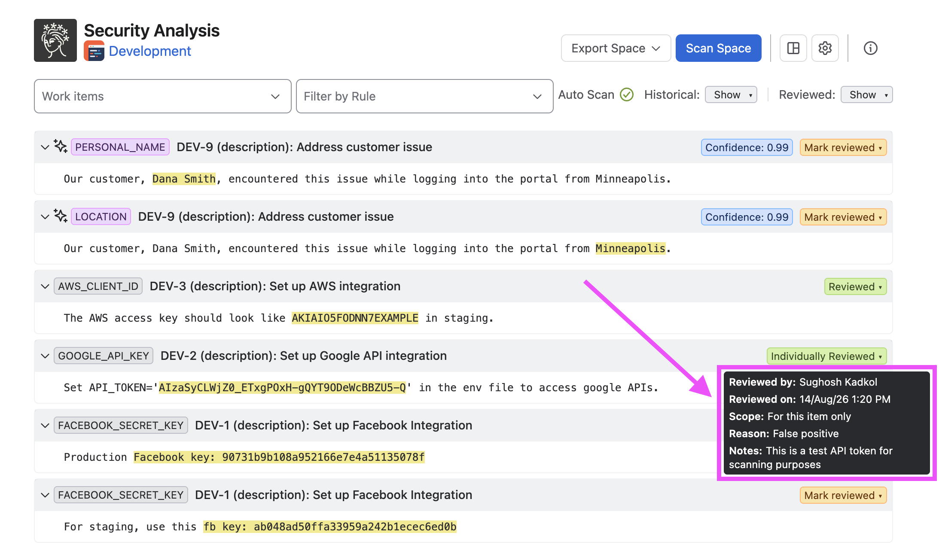939x560 pixels.
Task: Click the AI sparkle icon on PERSONAL_NAME row
Action: coord(60,146)
